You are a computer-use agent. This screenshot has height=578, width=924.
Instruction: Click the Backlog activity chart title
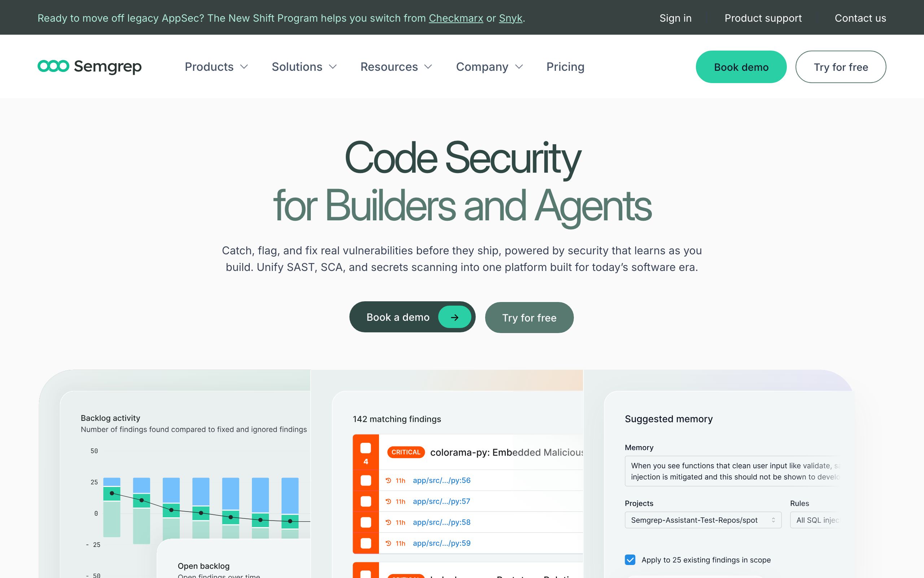[110, 418]
